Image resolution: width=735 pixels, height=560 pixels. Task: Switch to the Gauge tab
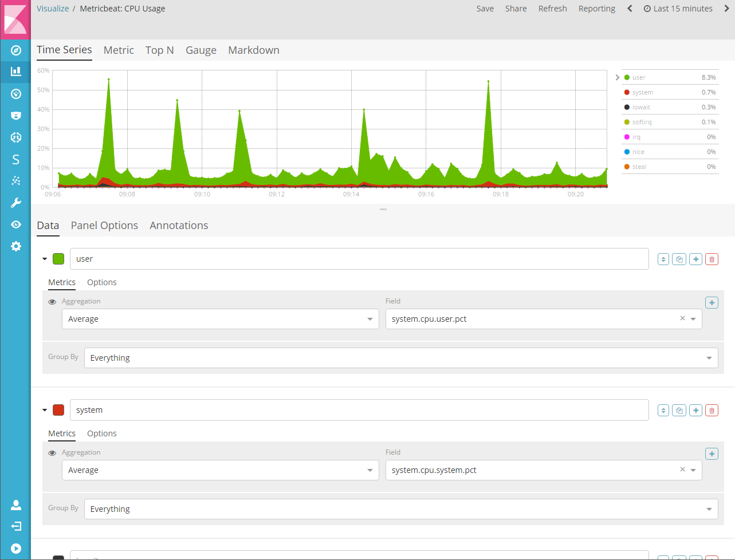[x=201, y=50]
